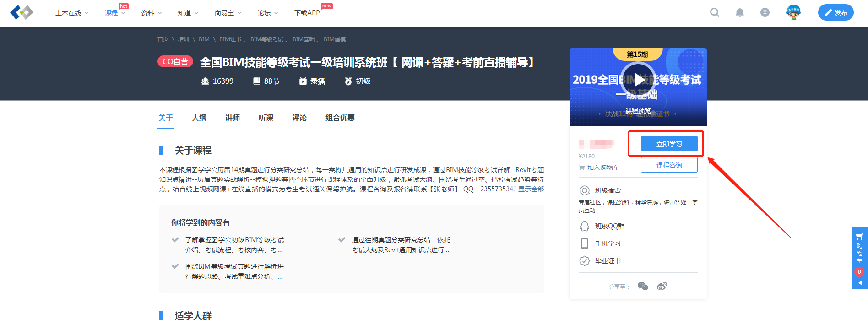Click the shopping cart sidebar icon

(859, 236)
